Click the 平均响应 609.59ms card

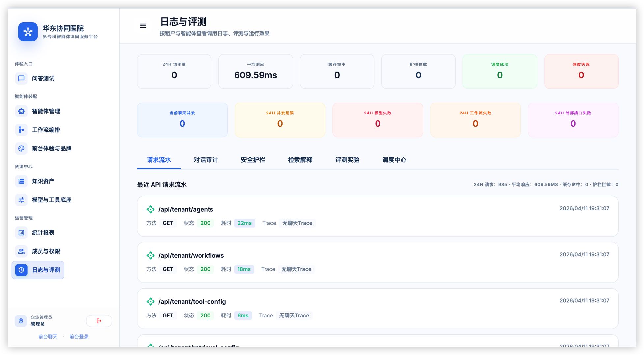(x=256, y=71)
